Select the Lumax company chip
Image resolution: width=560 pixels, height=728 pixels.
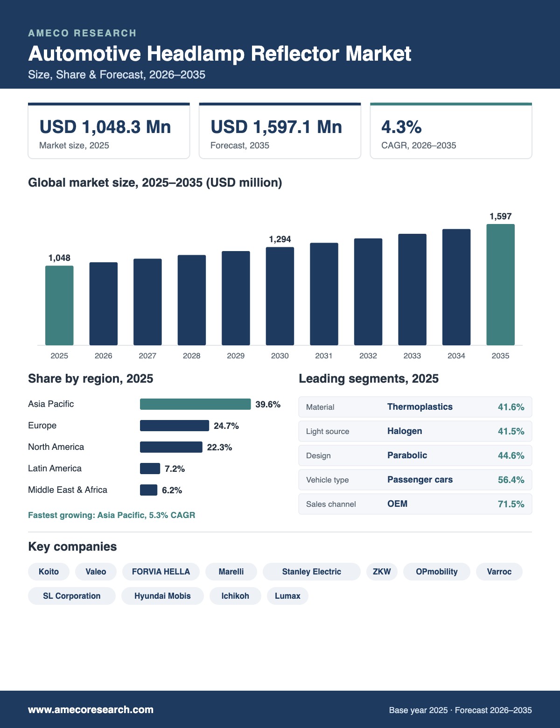click(x=287, y=596)
